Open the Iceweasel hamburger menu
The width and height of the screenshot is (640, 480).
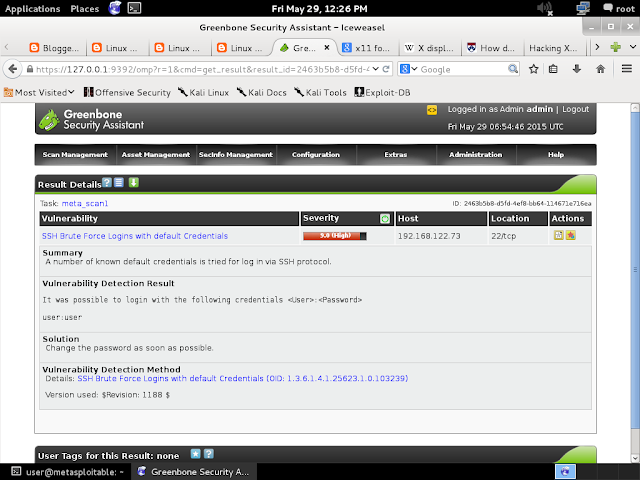(x=627, y=69)
